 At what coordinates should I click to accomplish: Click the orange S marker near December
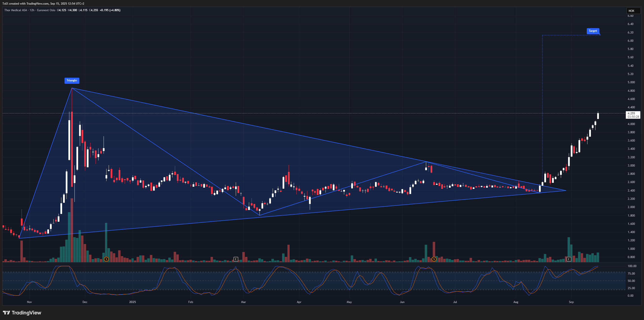click(x=106, y=259)
